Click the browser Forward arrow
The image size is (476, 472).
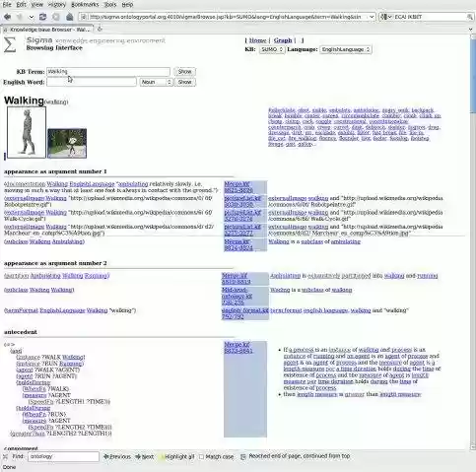(20, 17)
